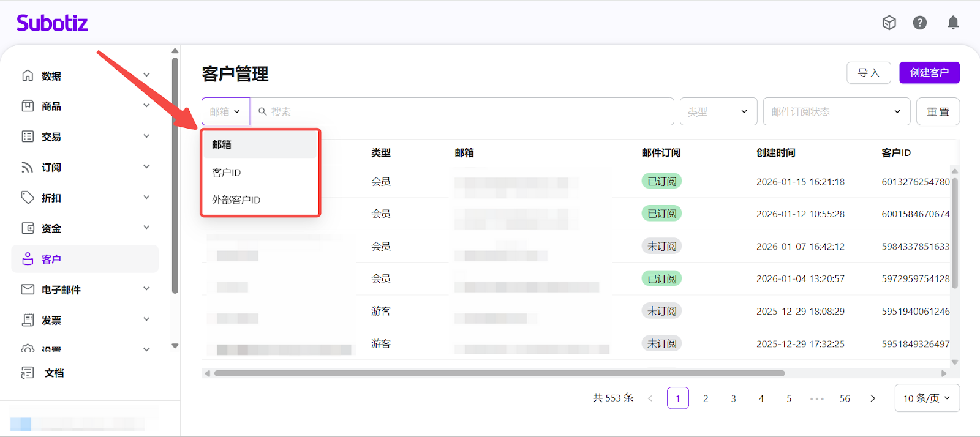This screenshot has height=437, width=980.
Task: Expand the 交易 sidebar menu chevron
Action: [146, 136]
